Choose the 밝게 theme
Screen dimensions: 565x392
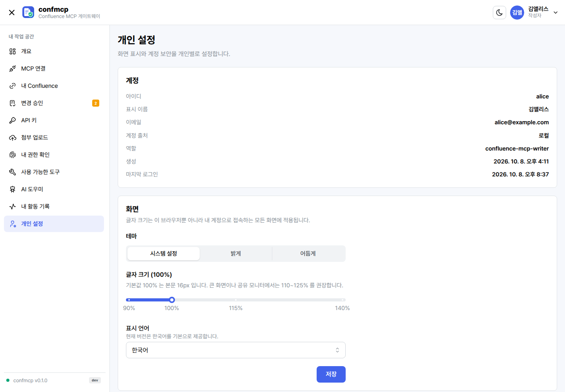pos(236,254)
